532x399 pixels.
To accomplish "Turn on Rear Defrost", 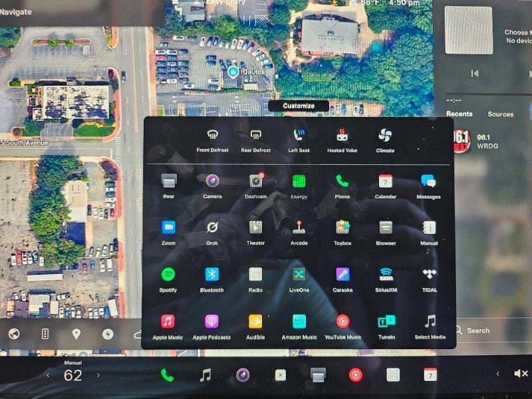I will coord(256,140).
